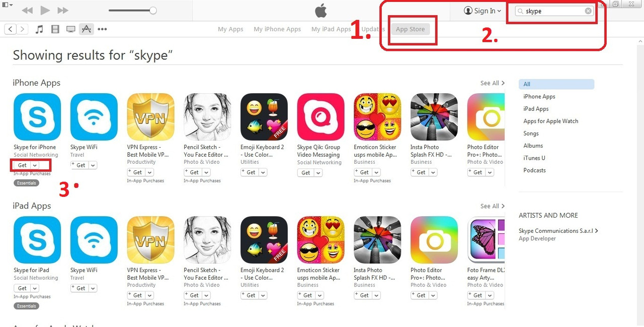Select the Apps library icon

point(87,29)
